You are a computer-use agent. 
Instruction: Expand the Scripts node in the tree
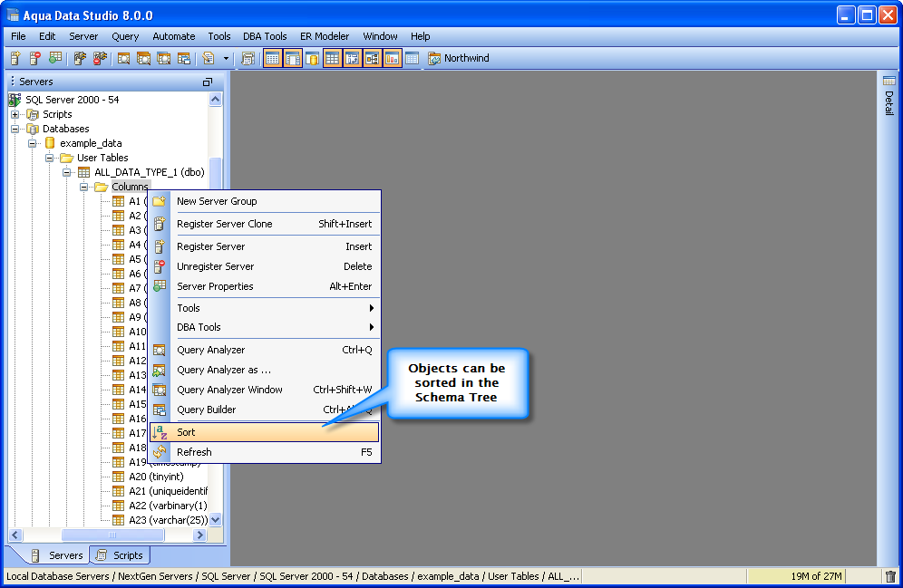15,114
